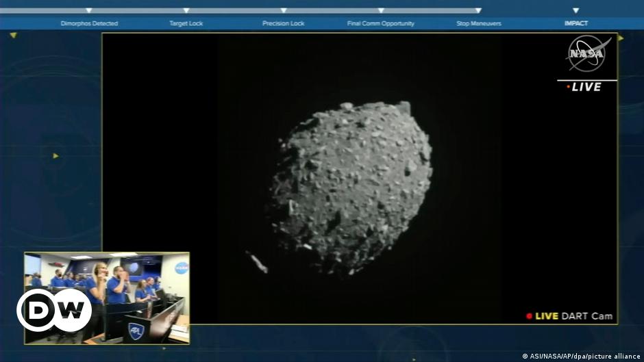Select the Target Lock milestone label
This screenshot has height=362, width=644.
pos(186,23)
